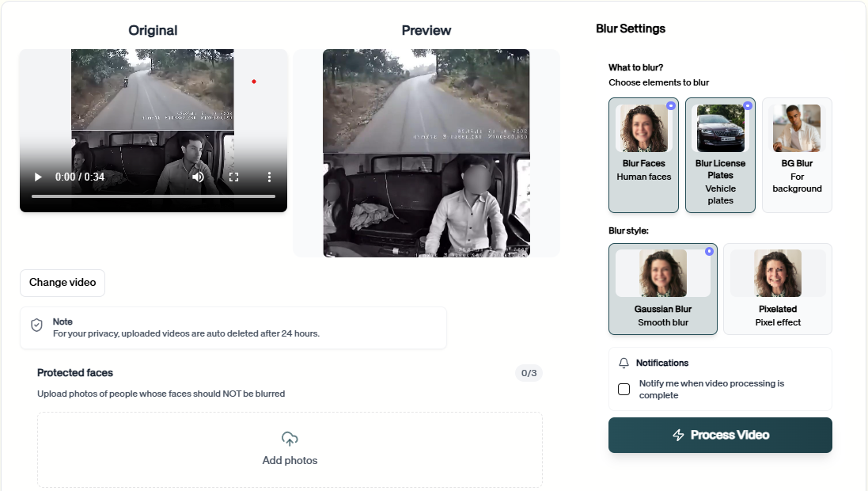Click Process Video to start blurring
Screen dimensions: 868x491
[719, 435]
